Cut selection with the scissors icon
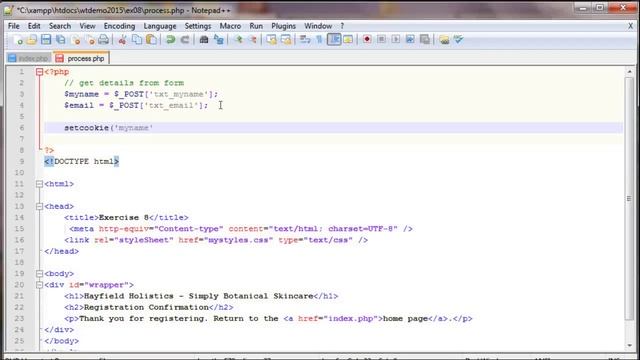Viewport: 640px width, 360px height. pyautogui.click(x=122, y=40)
